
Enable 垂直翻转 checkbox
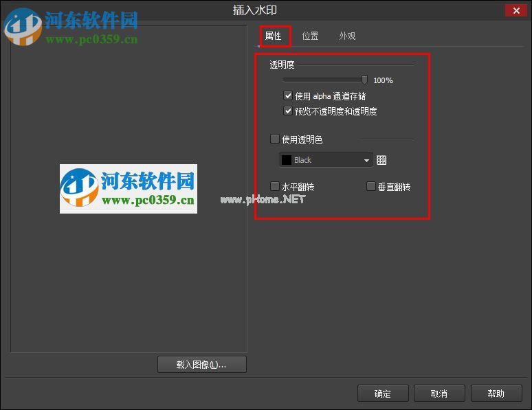(x=371, y=186)
